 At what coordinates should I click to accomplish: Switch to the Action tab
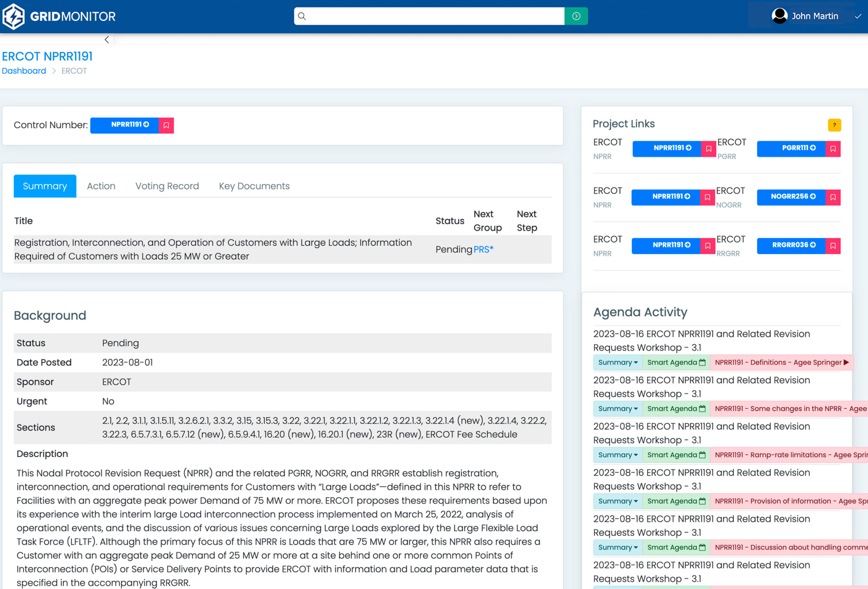[x=101, y=186]
